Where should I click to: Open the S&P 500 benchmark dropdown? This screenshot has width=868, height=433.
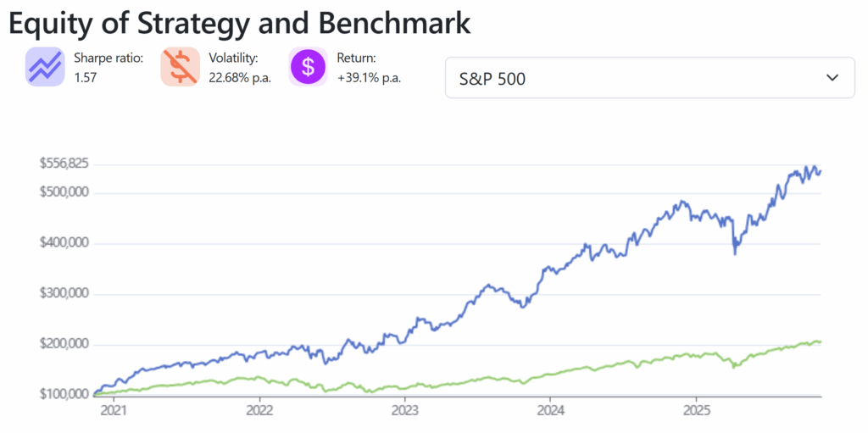click(649, 78)
